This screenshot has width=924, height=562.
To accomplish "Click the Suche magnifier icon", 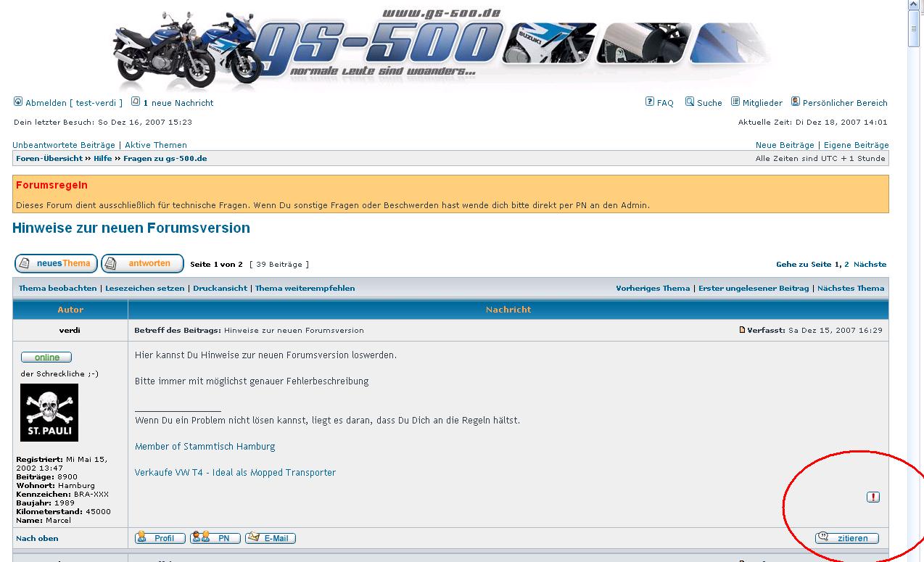I will point(690,102).
